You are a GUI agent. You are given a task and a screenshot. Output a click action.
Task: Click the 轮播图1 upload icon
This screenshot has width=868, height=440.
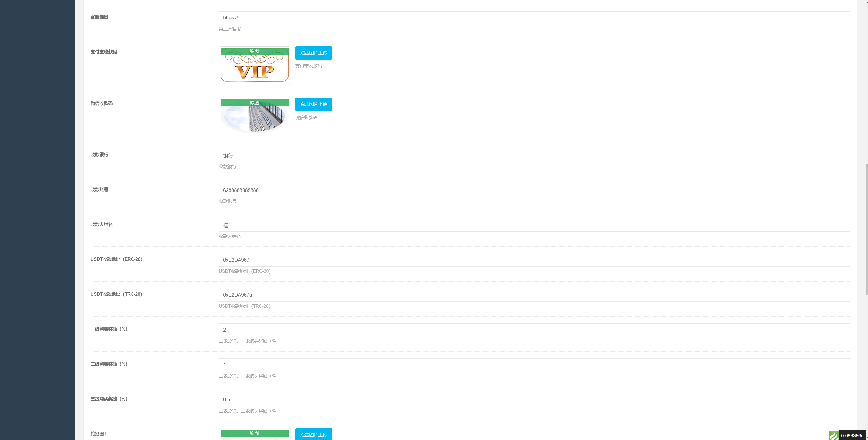(313, 434)
